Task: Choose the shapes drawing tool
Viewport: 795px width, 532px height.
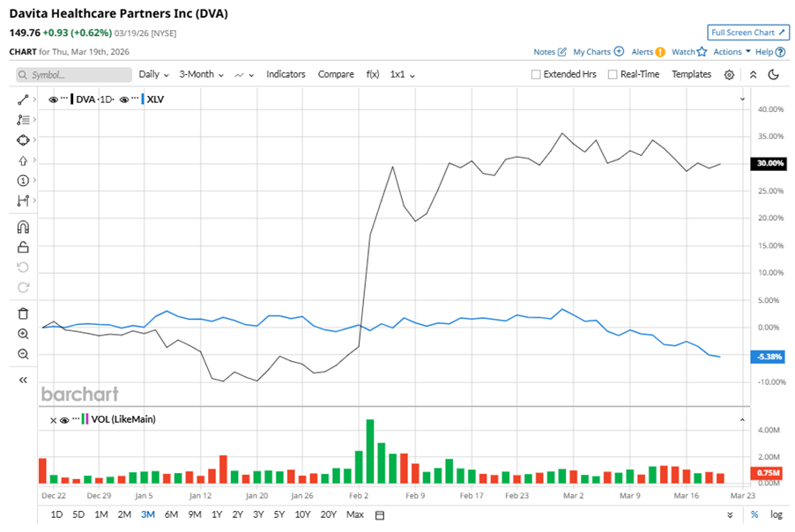Action: click(23, 140)
